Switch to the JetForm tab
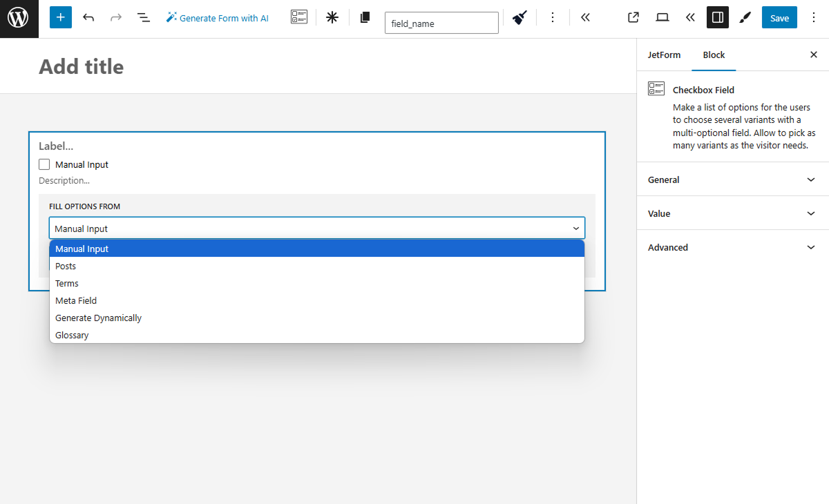 (x=664, y=55)
